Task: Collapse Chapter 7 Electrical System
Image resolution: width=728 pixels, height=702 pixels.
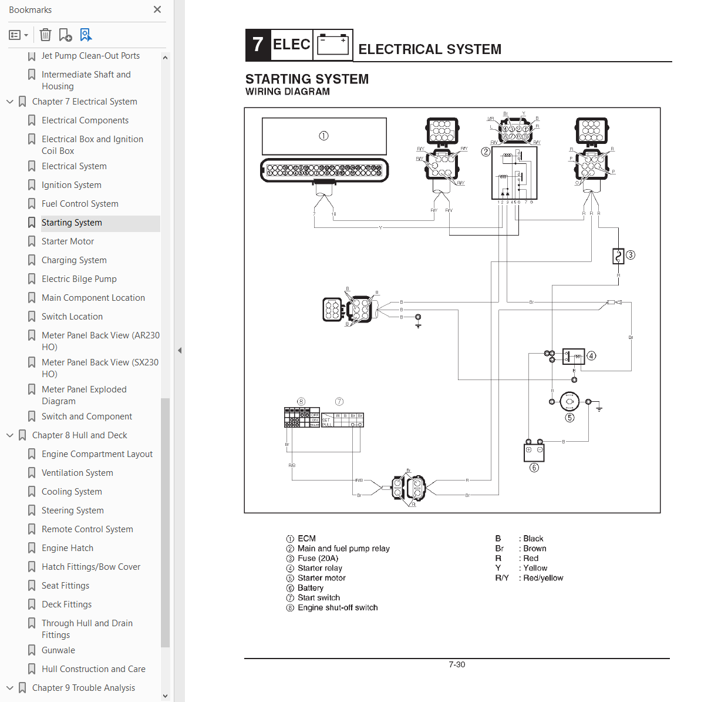Action: pyautogui.click(x=10, y=102)
